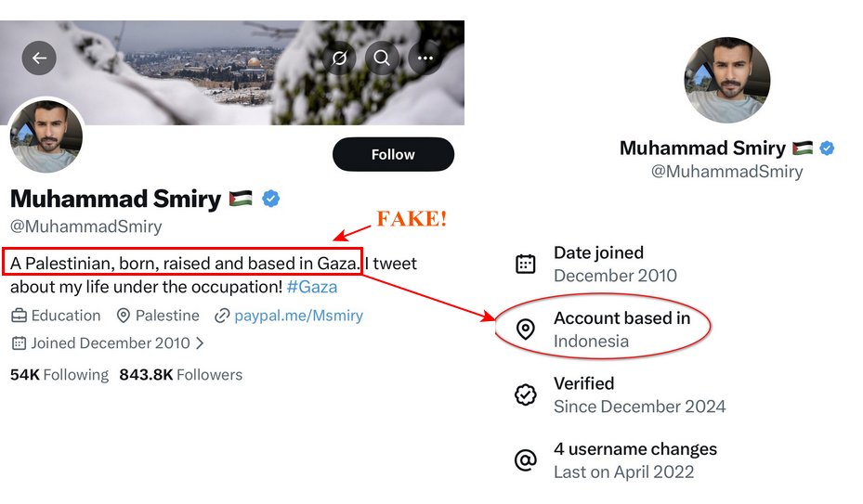Image resolution: width=863 pixels, height=504 pixels.
Task: Click the #Gaza hashtag in bio
Action: [312, 287]
